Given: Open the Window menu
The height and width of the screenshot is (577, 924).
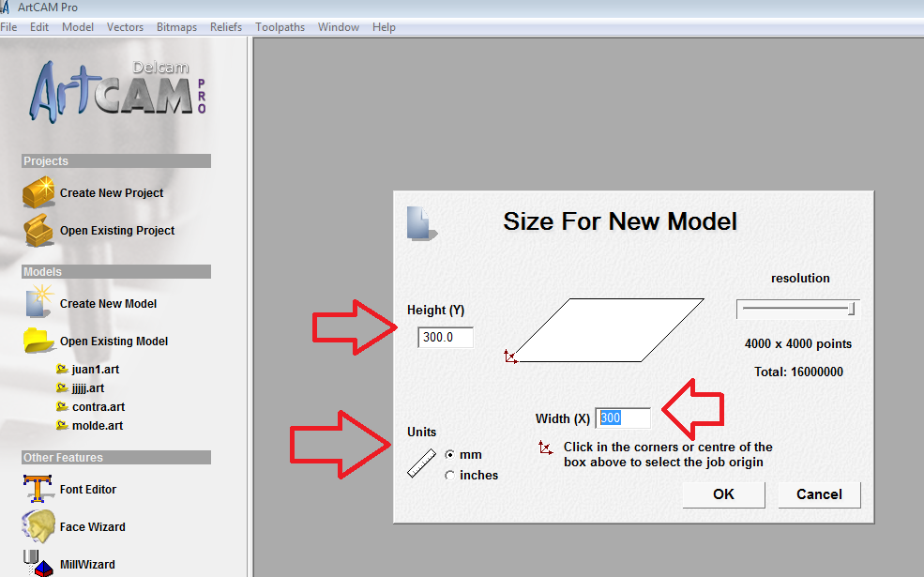Looking at the screenshot, I should pos(339,27).
